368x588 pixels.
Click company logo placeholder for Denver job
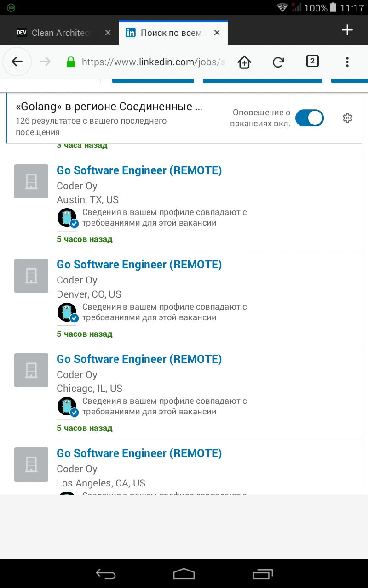[x=31, y=276]
